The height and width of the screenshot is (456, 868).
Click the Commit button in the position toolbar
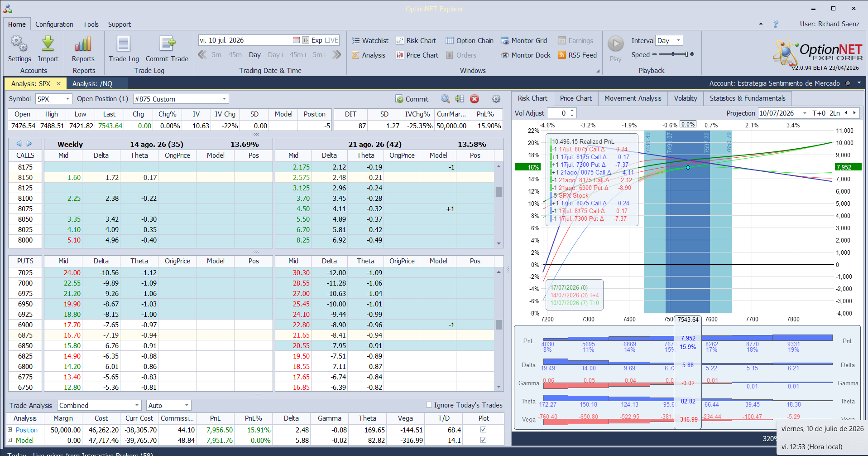(412, 99)
